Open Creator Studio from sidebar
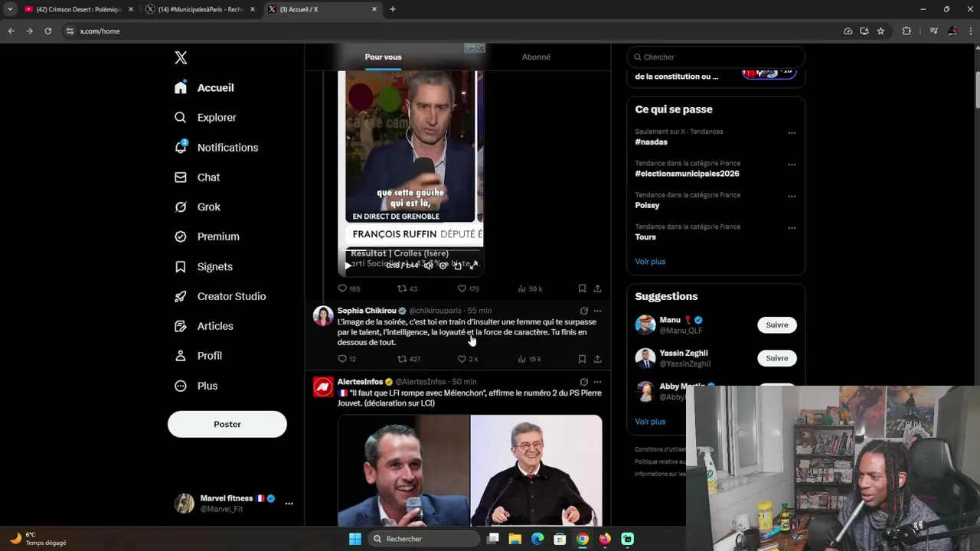This screenshot has width=980, height=551. click(x=220, y=296)
